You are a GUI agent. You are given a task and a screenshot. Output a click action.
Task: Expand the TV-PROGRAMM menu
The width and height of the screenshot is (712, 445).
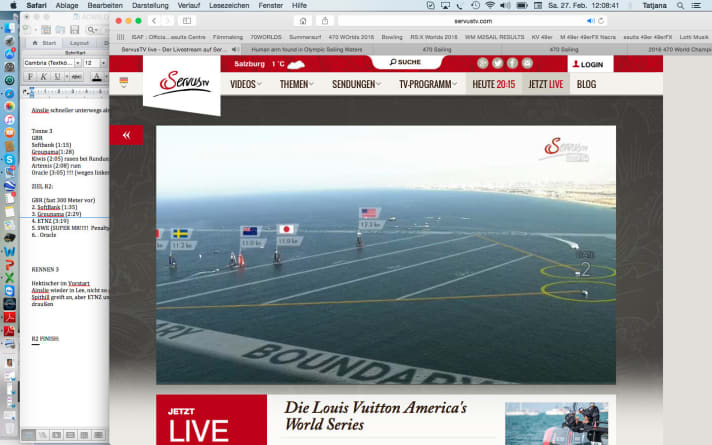428,84
